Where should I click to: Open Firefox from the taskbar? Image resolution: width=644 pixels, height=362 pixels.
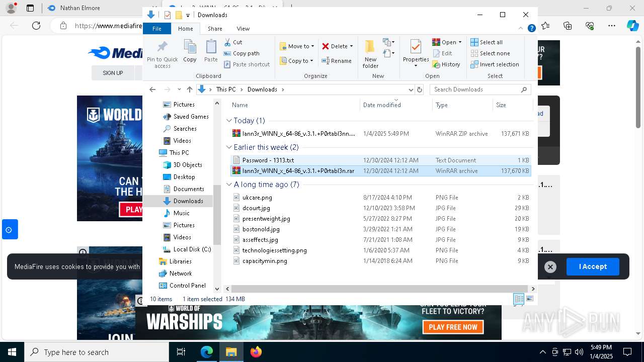pos(256,352)
